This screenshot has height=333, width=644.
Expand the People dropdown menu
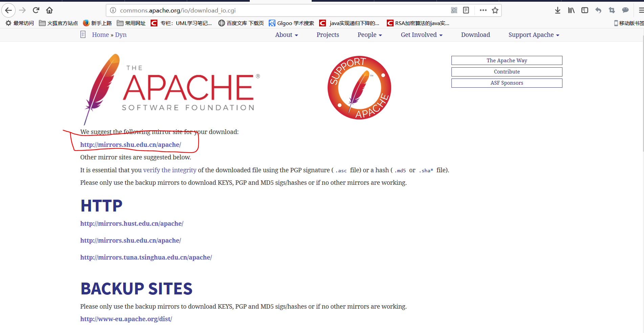(370, 35)
